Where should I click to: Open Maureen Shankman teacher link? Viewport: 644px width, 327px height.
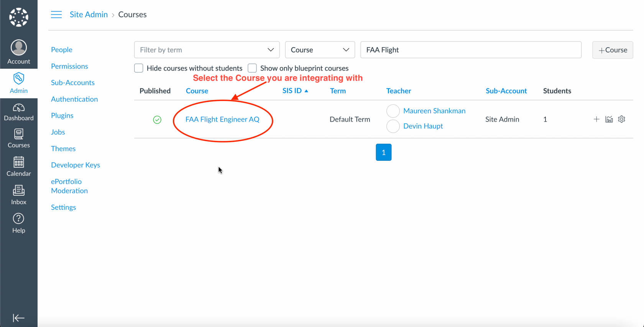click(x=434, y=111)
